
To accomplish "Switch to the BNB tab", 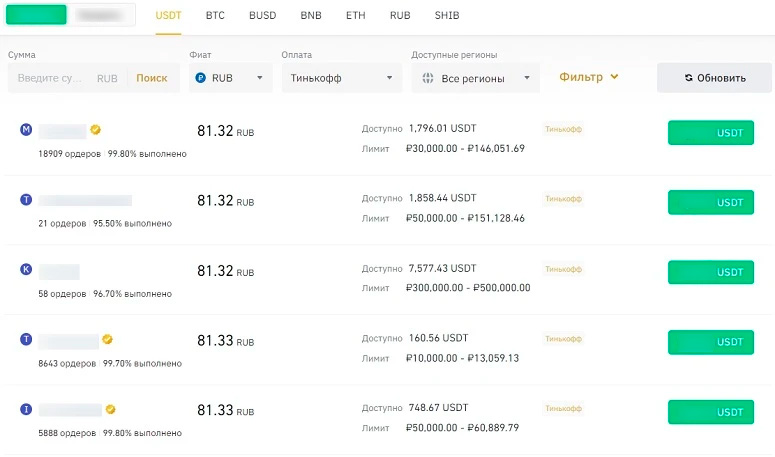I will pos(311,15).
